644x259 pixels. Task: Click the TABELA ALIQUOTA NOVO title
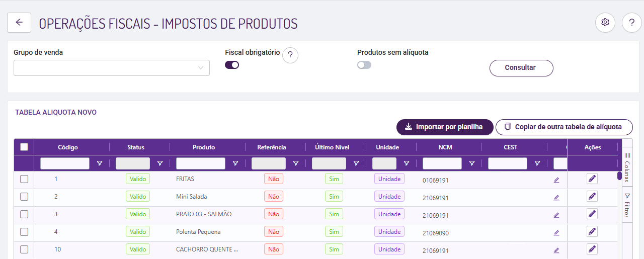coord(56,113)
